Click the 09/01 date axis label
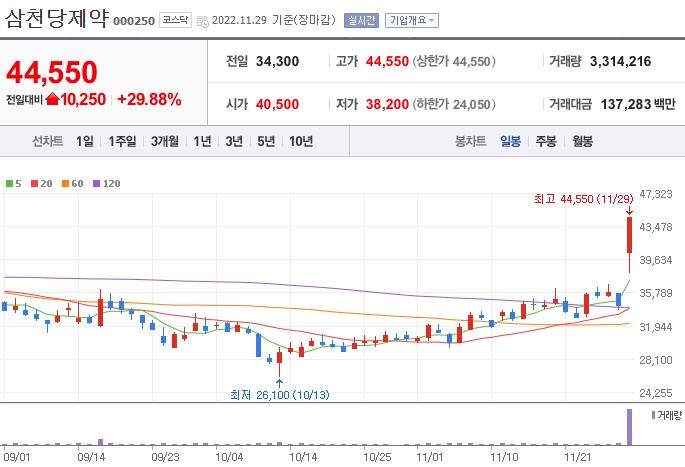The height and width of the screenshot is (467, 685). (17, 457)
